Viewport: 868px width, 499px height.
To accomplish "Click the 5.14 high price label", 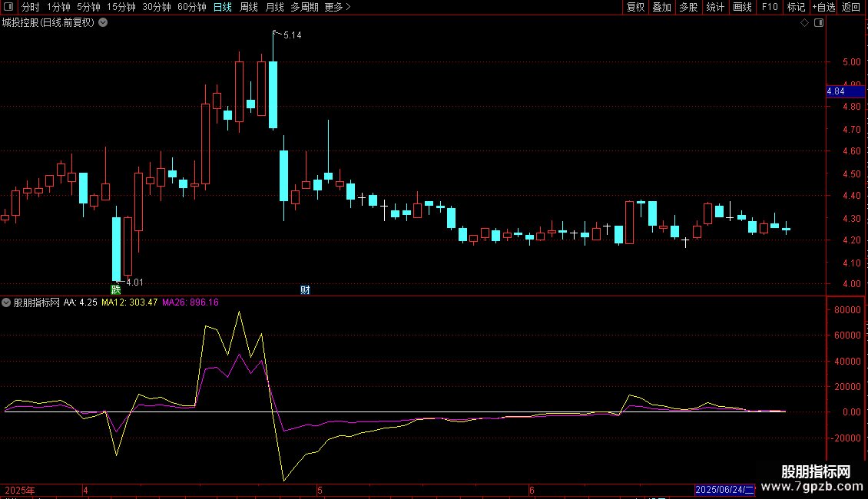I will (293, 35).
